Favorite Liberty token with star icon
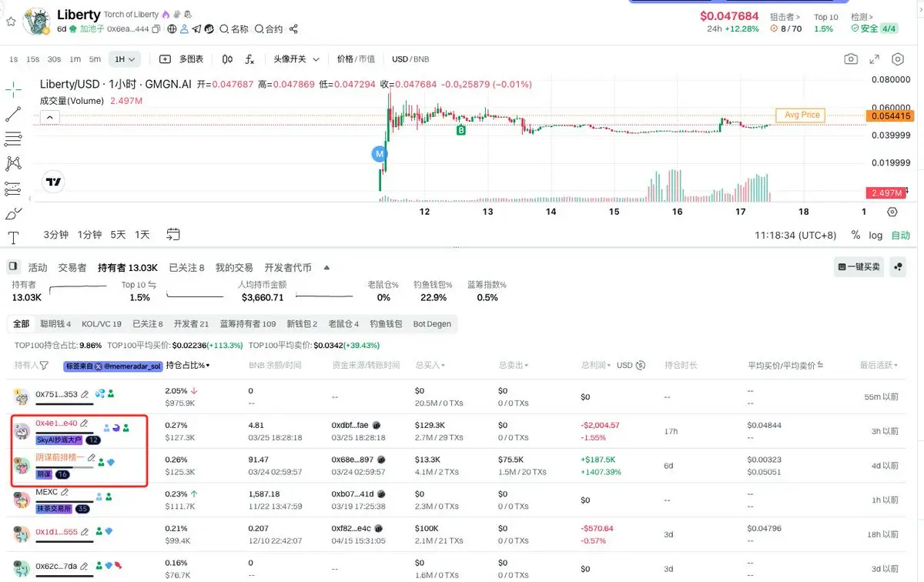The height and width of the screenshot is (582, 924). (x=11, y=22)
